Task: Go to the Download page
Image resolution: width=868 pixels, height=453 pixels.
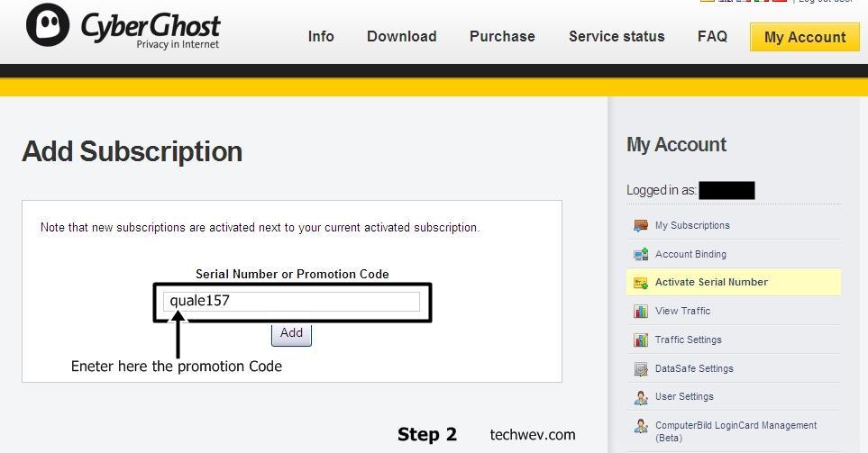Action: [x=402, y=37]
